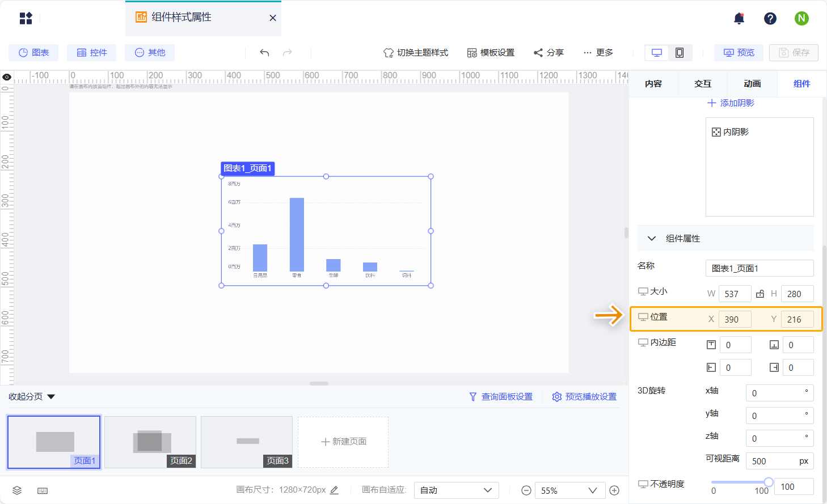Switch to the 交互 tab
The width and height of the screenshot is (827, 504).
coord(703,84)
